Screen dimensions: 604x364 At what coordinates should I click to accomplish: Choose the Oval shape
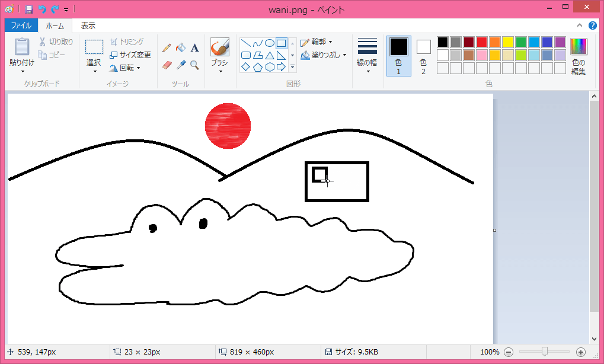pos(270,43)
